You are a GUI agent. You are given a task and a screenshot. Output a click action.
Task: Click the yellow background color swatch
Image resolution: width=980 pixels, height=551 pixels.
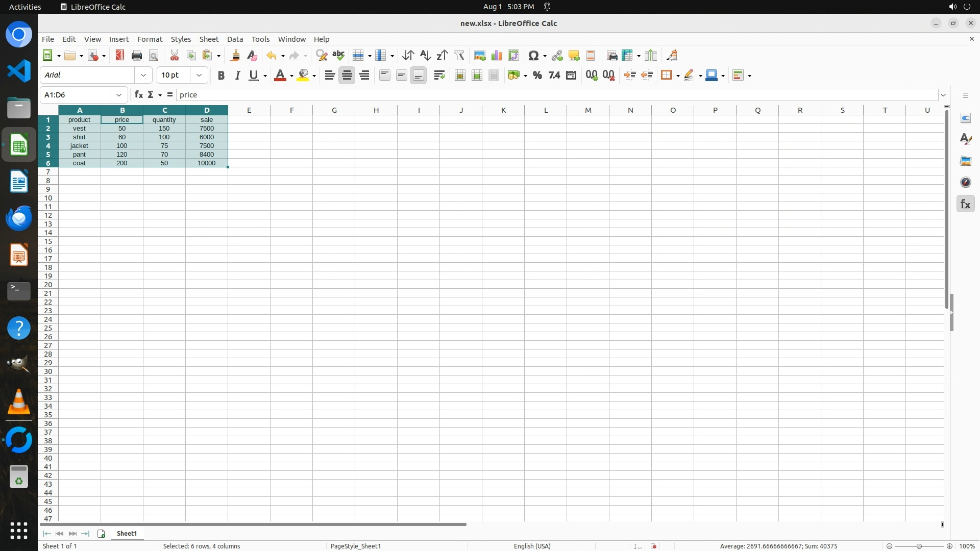(x=303, y=76)
